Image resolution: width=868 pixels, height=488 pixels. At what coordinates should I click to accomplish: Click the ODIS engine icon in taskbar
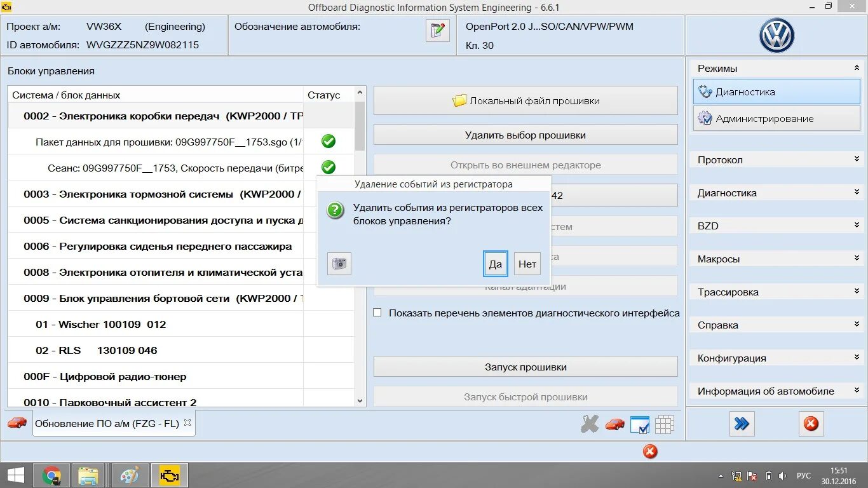(169, 475)
